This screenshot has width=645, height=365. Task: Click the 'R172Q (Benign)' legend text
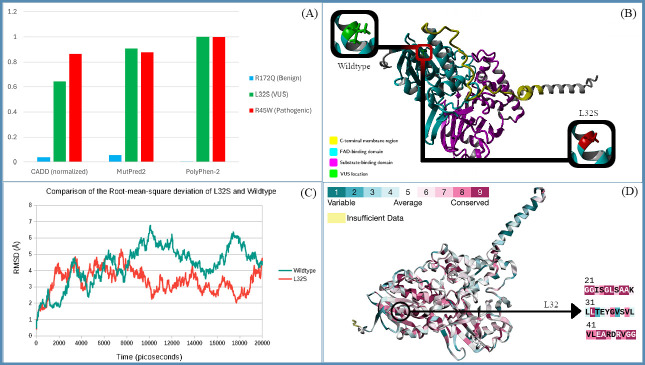click(278, 78)
